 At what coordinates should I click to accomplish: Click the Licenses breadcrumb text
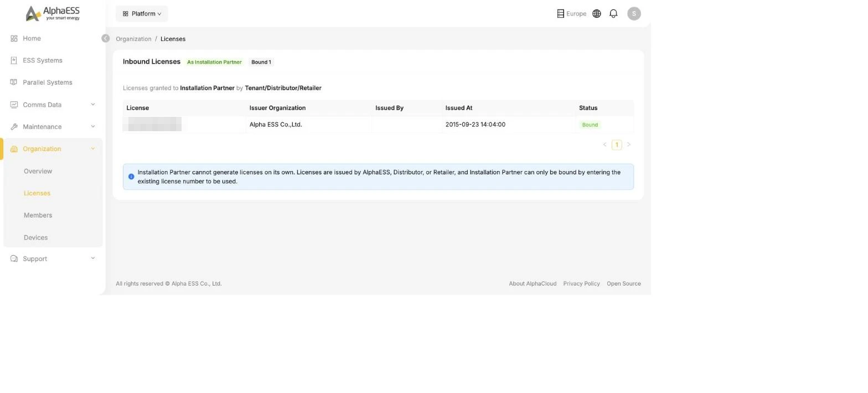coord(173,39)
